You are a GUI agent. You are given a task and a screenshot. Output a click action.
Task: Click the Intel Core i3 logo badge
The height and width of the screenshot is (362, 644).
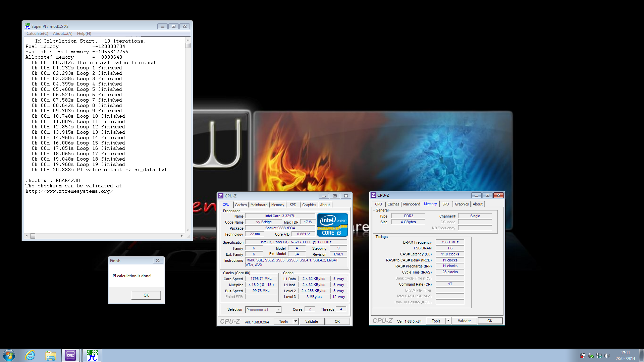point(332,225)
